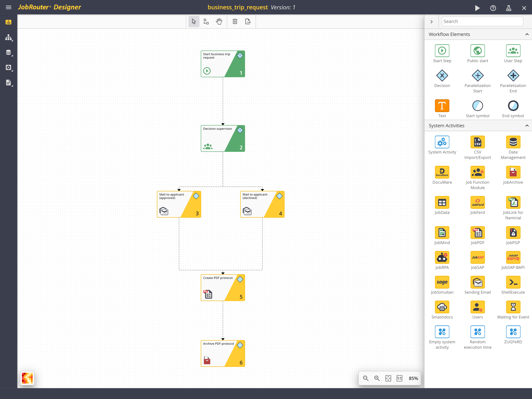Click the 1:1 reset zoom button

[x=399, y=378]
